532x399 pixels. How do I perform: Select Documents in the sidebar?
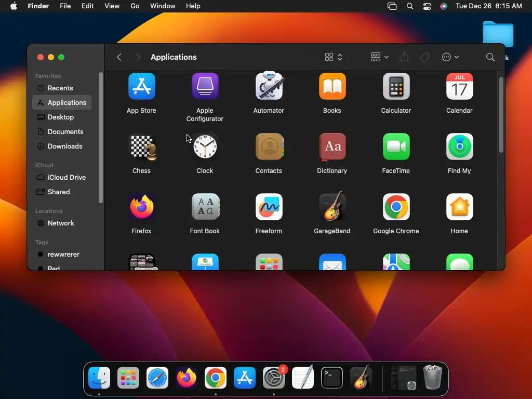[62, 131]
